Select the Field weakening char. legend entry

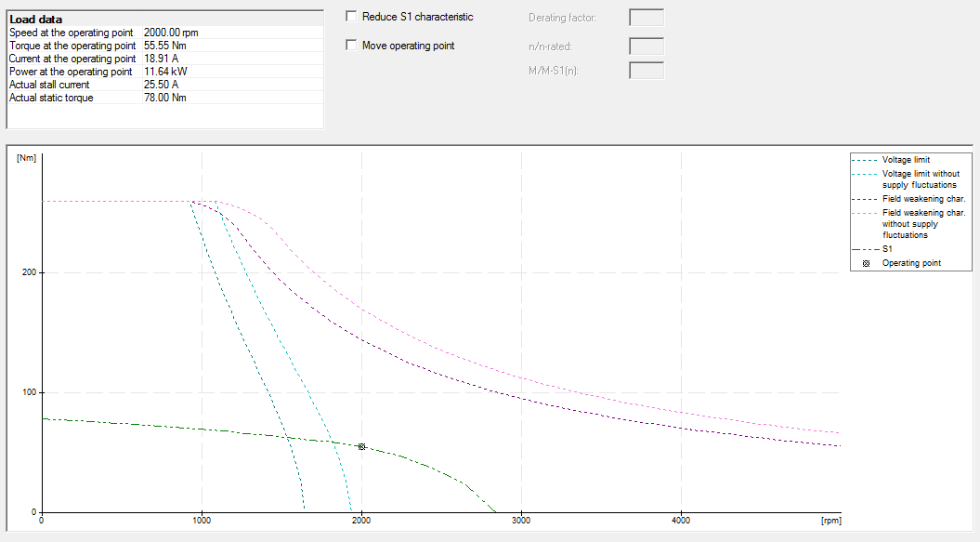point(922,199)
